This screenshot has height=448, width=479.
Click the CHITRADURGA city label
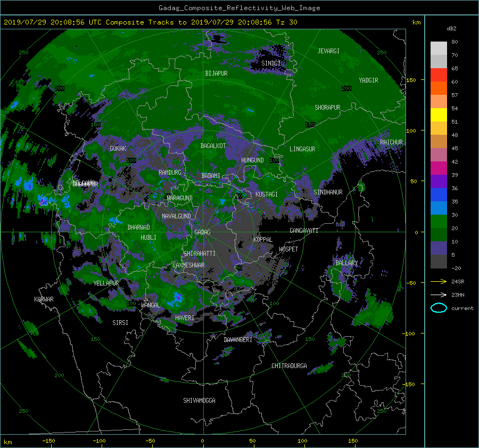tap(289, 366)
